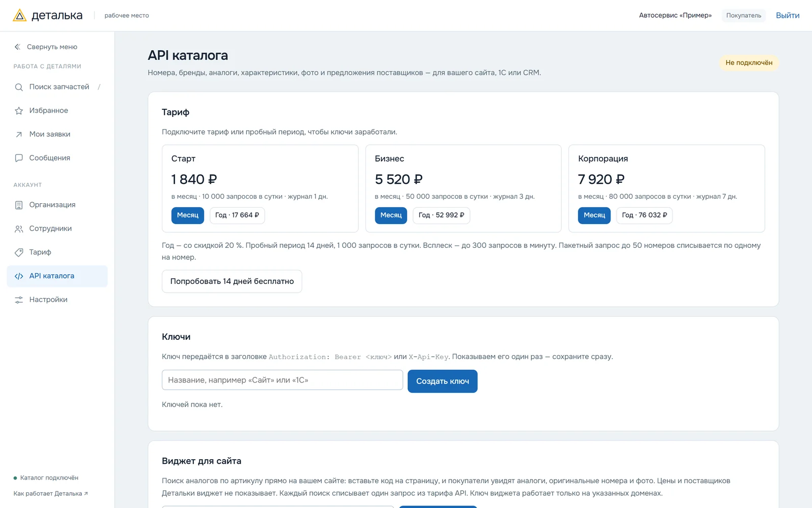Viewport: 812px width, 508px height.
Task: Select API каталога in the sidebar
Action: (x=57, y=276)
